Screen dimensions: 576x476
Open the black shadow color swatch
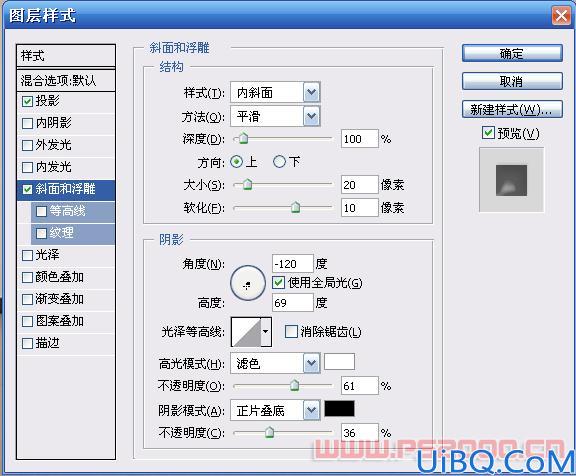(x=339, y=409)
